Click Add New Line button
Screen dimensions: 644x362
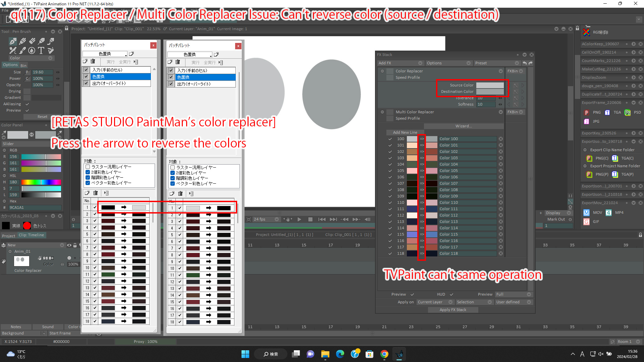pyautogui.click(x=405, y=132)
